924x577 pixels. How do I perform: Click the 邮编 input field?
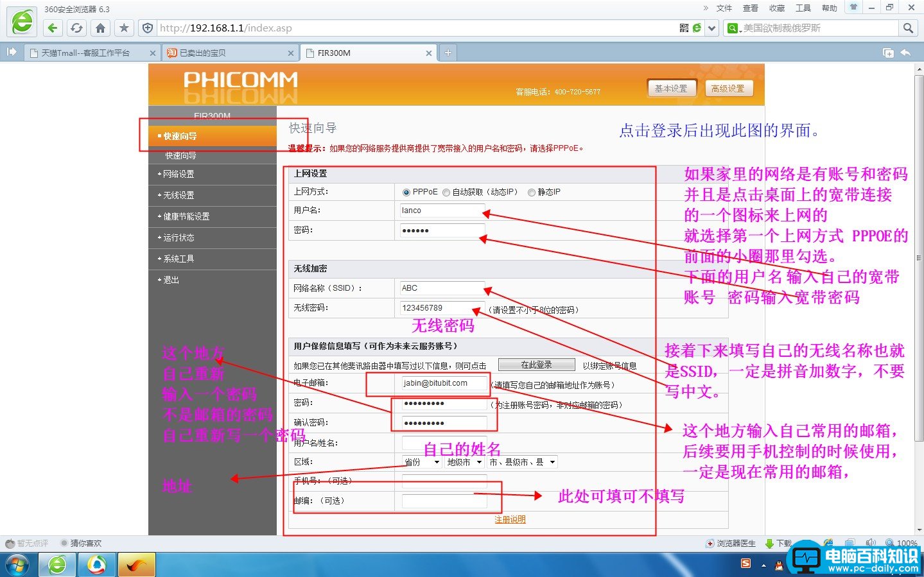coord(444,501)
